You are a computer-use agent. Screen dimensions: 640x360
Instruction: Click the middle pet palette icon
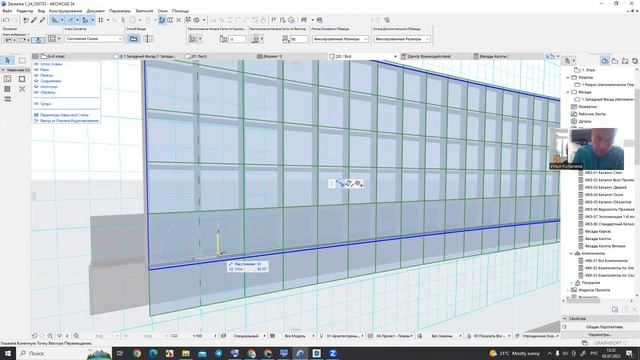pos(349,184)
